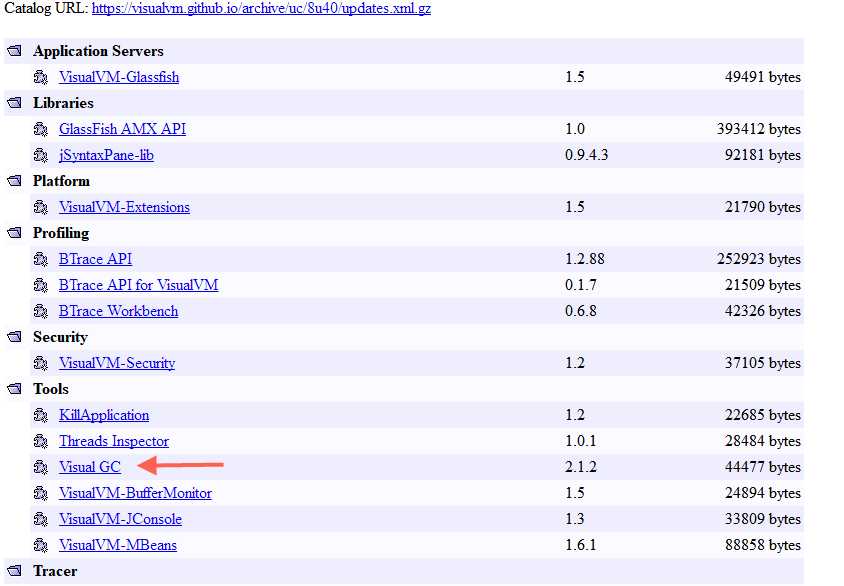Click the 49491 bytes size value
The image size is (844, 586).
coord(763,77)
